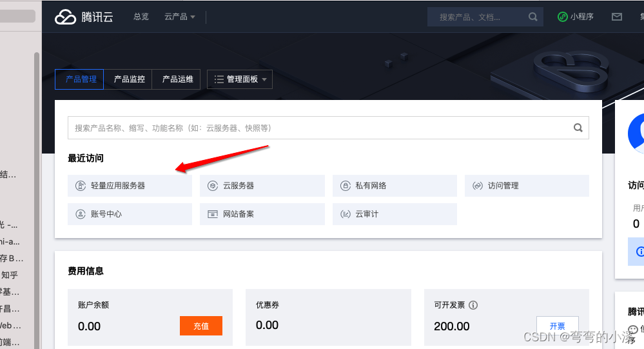Select the 产品管理 tab
Viewport: 644px width, 349px height.
pyautogui.click(x=79, y=79)
